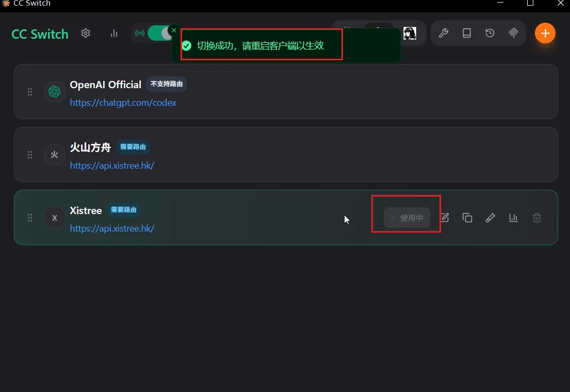This screenshot has width=570, height=392.
Task: Click the 需要路由 badge on Xistree
Action: tap(124, 210)
